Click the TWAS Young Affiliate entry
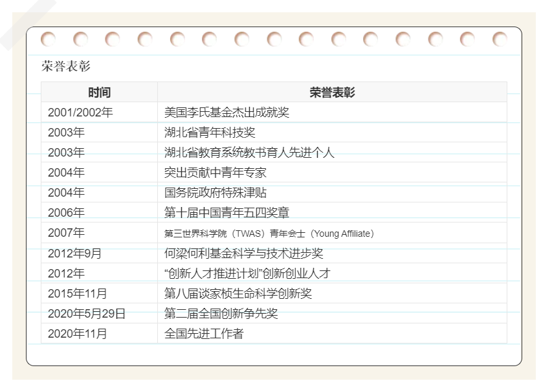This screenshot has height=392, width=552. 269,234
